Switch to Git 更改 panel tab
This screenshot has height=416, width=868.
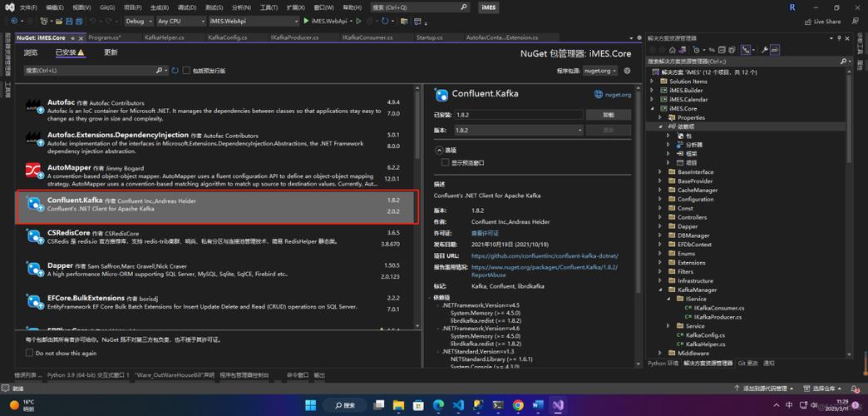click(x=748, y=364)
